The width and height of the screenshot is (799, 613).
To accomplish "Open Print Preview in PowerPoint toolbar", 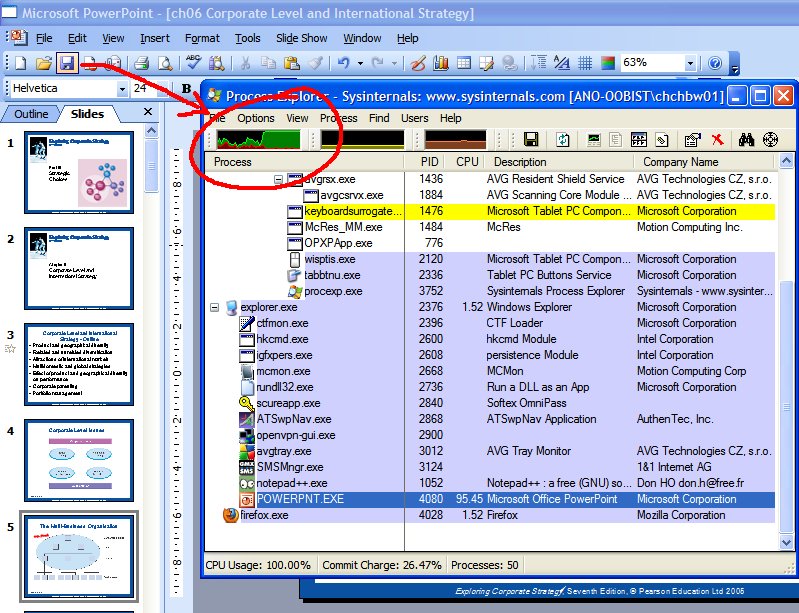I will pos(165,63).
